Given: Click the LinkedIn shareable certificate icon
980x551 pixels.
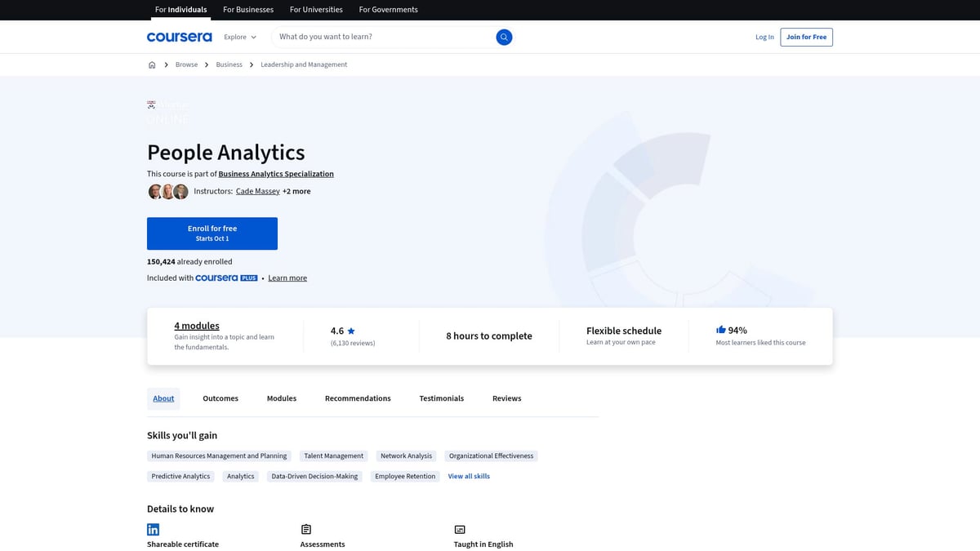Looking at the screenshot, I should [153, 529].
